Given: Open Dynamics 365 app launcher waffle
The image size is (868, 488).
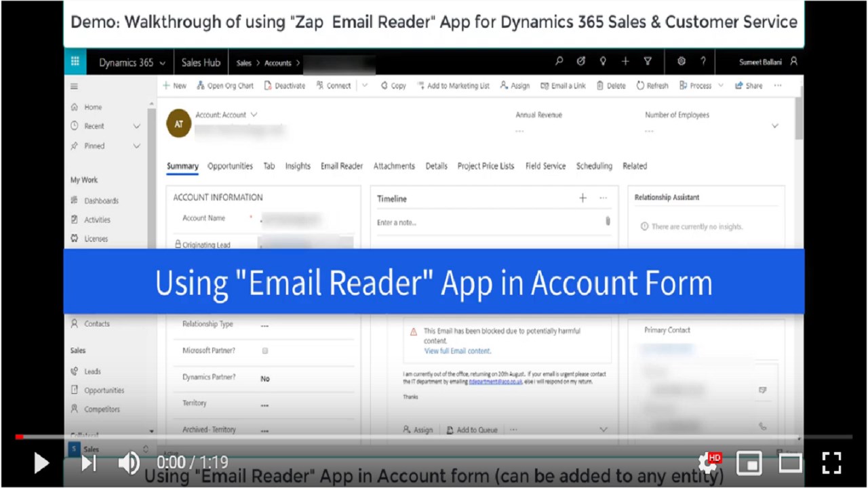Looking at the screenshot, I should pos(75,62).
